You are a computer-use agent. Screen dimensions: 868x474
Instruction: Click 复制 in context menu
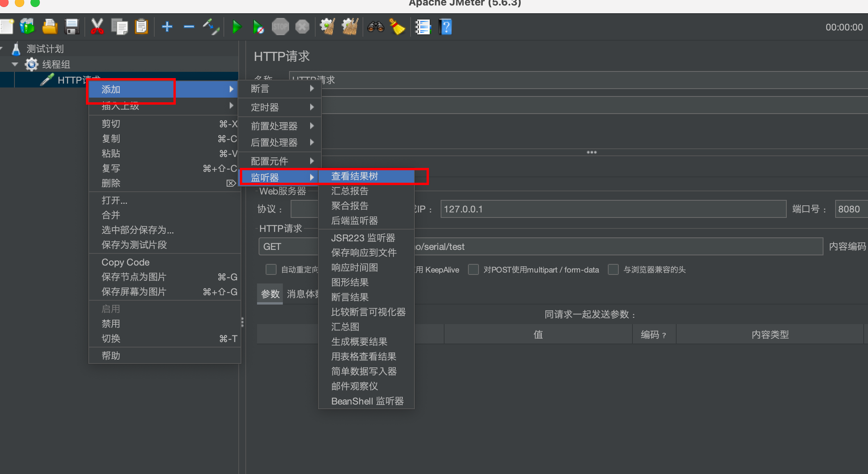(x=164, y=139)
